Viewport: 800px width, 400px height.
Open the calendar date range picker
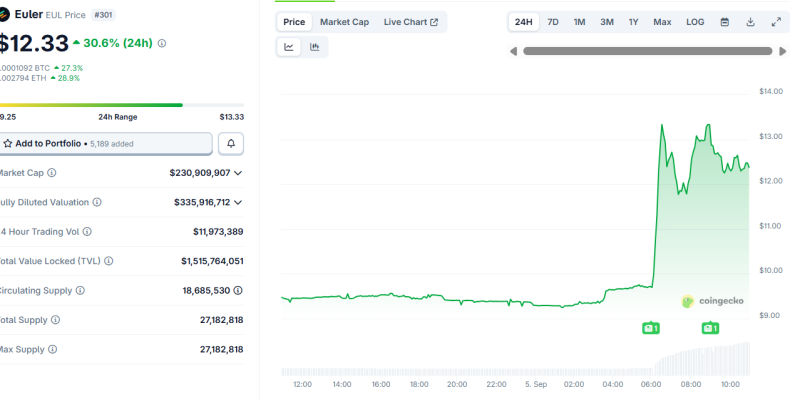pyautogui.click(x=724, y=22)
